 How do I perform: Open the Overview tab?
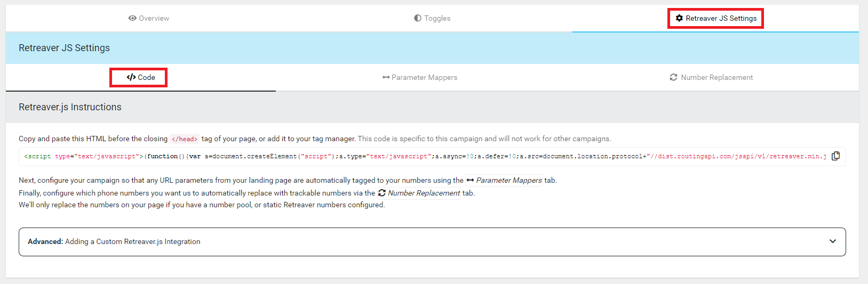(x=149, y=18)
